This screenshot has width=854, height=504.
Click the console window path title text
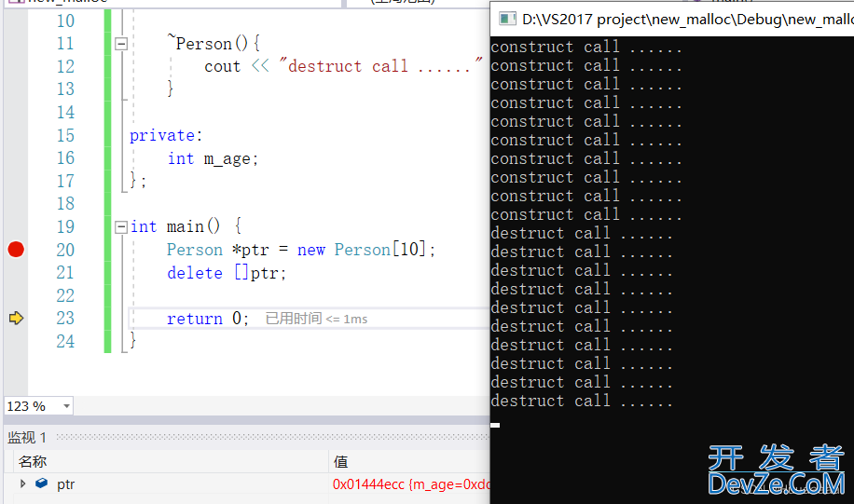click(x=687, y=20)
